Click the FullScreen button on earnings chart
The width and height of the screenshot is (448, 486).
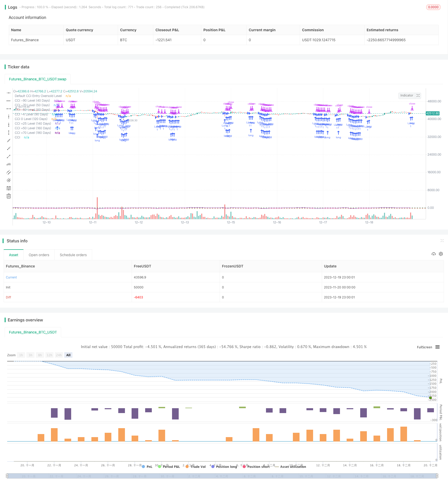tap(424, 347)
